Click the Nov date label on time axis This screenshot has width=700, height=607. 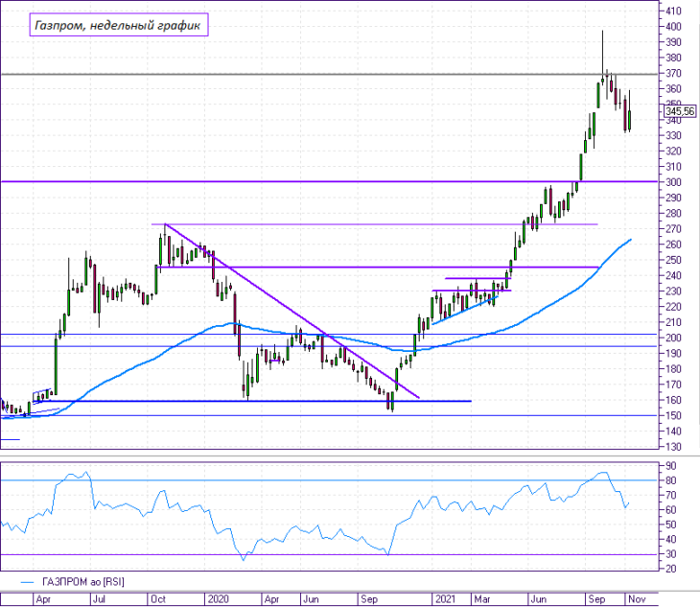click(637, 599)
